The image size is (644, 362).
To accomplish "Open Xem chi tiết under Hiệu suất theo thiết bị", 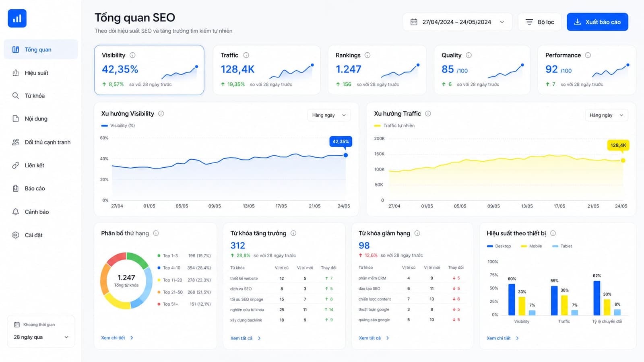I will tap(503, 338).
